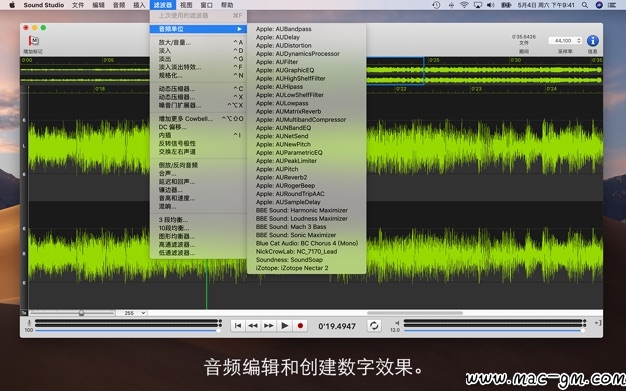Click the output volume speaker icon

(x=397, y=323)
